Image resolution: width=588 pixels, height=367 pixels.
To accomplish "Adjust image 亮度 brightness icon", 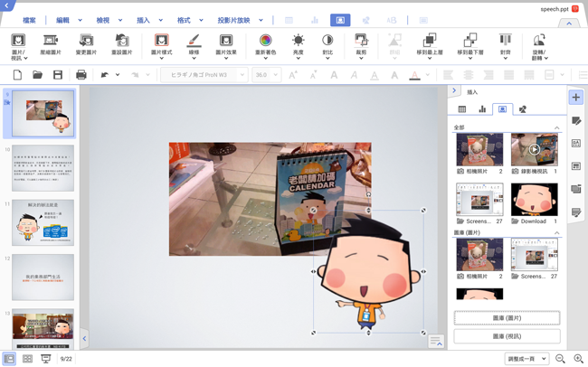I will (299, 41).
